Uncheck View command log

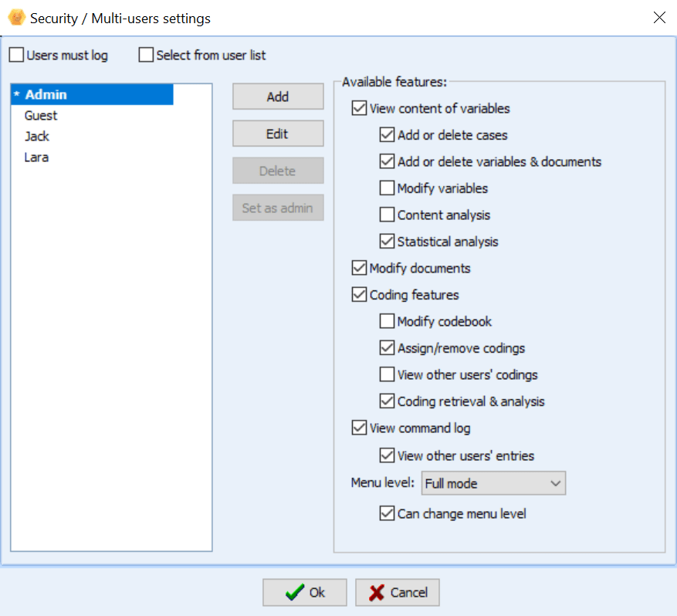click(359, 428)
